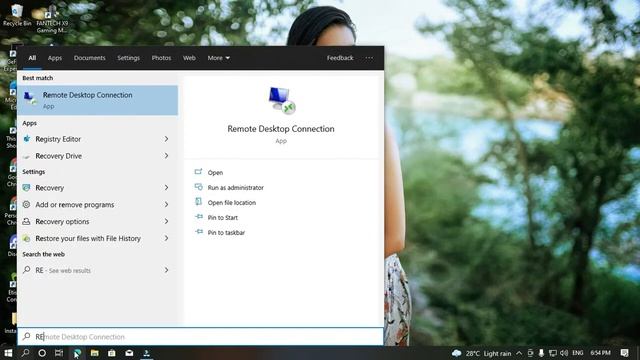Click the Recovery options icon

(27, 222)
